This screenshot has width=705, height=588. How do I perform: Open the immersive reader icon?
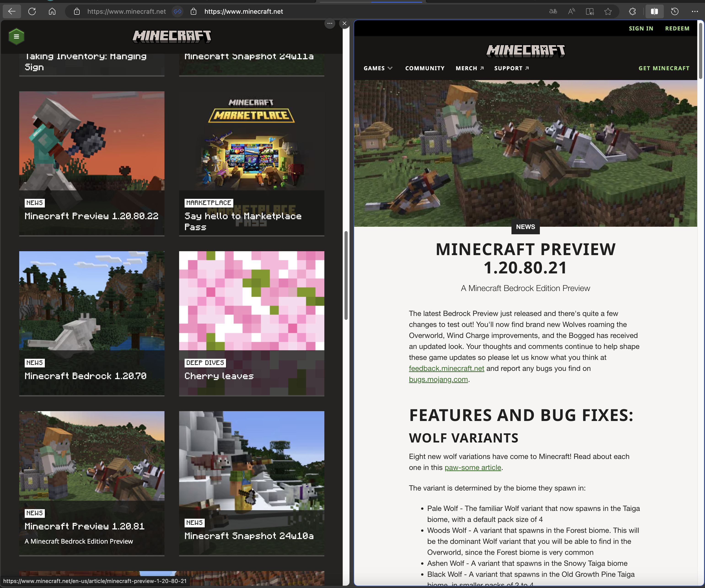coord(589,11)
